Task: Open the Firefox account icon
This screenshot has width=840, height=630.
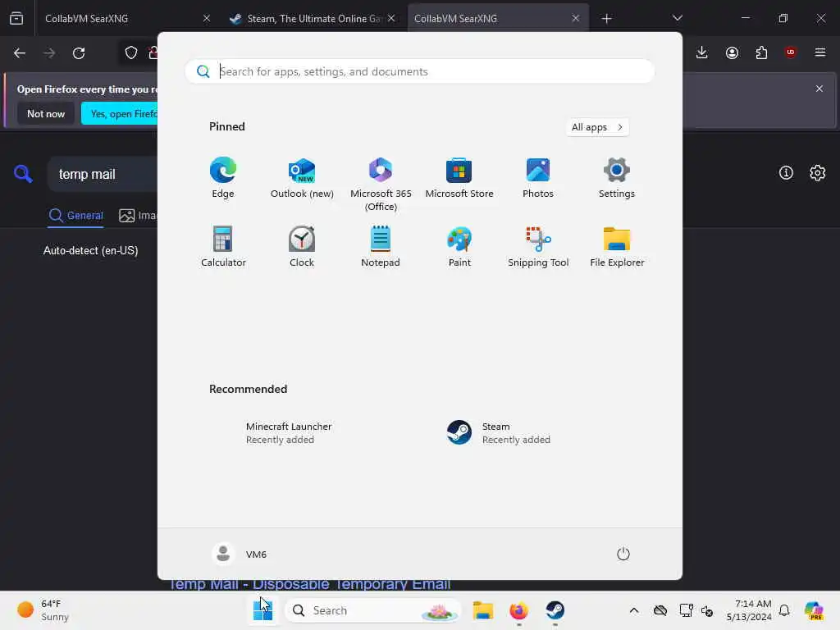Action: (x=732, y=52)
